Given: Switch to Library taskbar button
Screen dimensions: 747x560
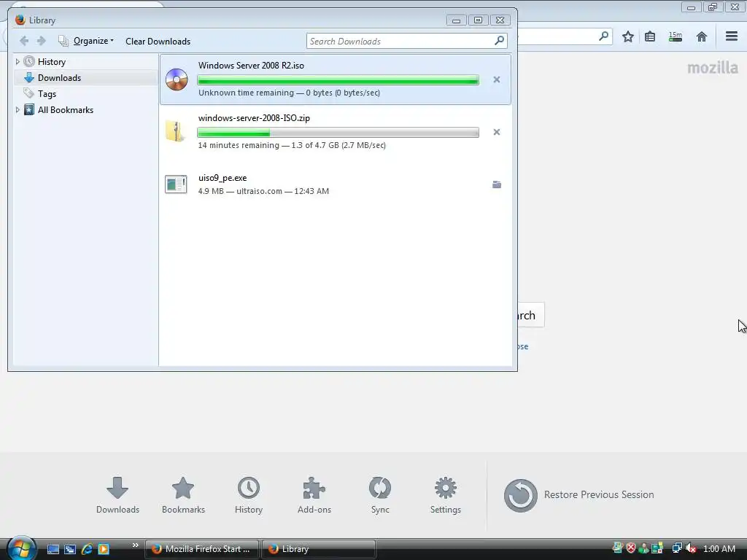Looking at the screenshot, I should (x=318, y=549).
